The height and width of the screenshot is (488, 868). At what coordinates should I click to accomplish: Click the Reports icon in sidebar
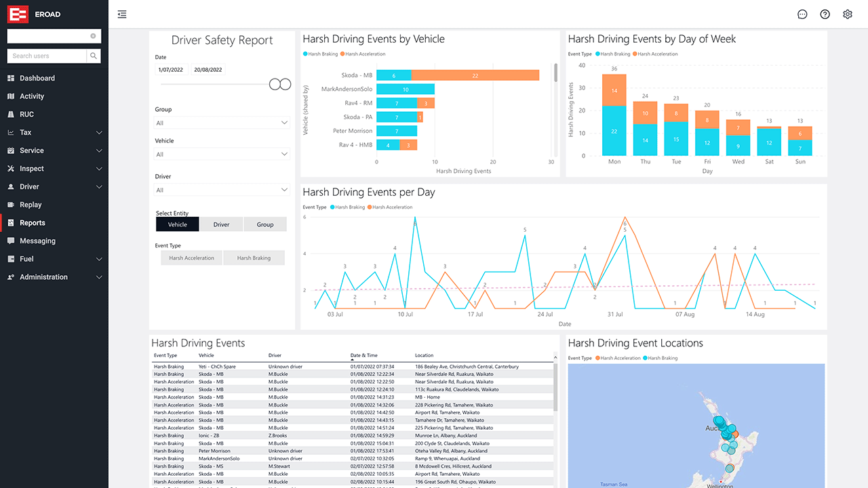(11, 223)
